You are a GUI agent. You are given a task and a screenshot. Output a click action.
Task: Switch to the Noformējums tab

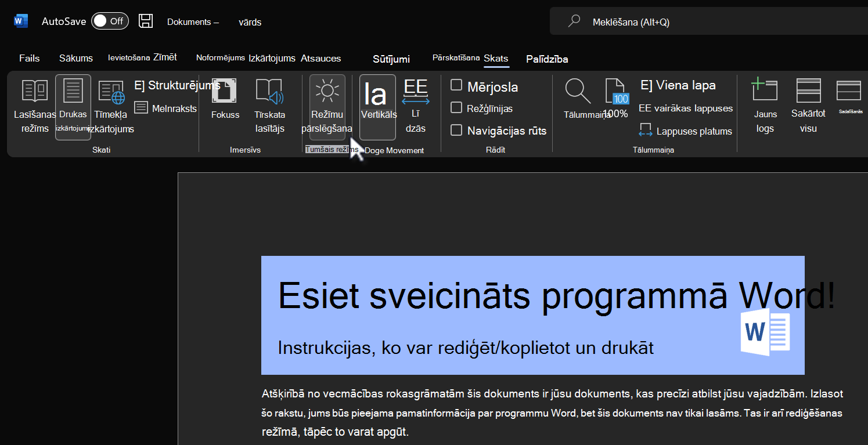point(221,57)
